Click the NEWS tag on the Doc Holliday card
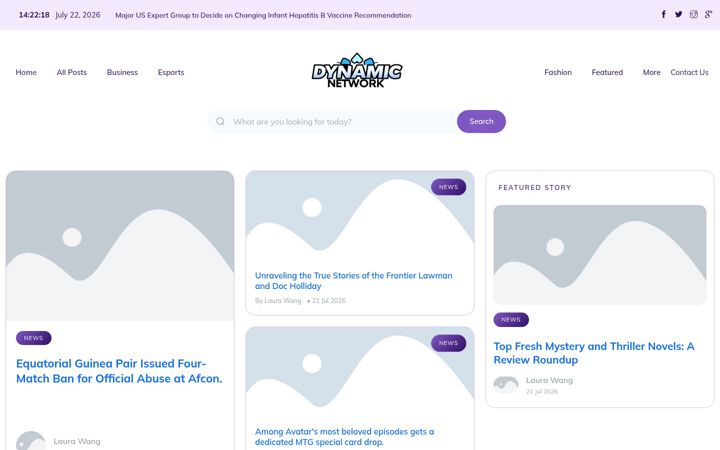 click(x=449, y=187)
